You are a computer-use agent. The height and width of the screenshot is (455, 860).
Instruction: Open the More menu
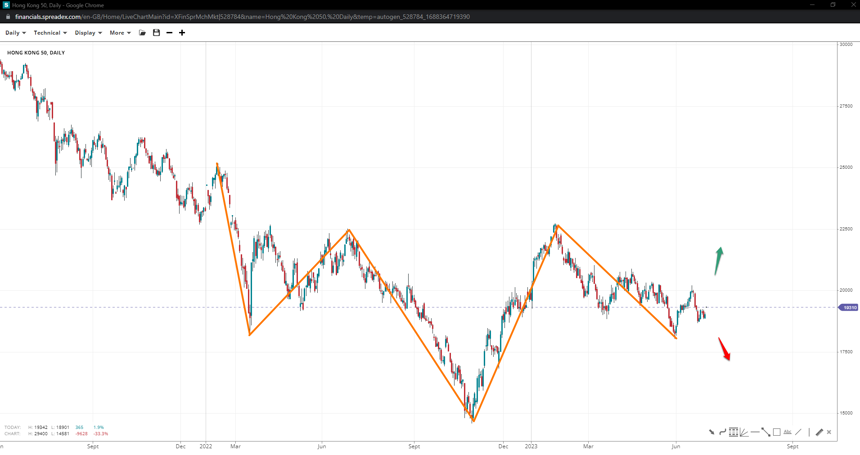point(120,33)
